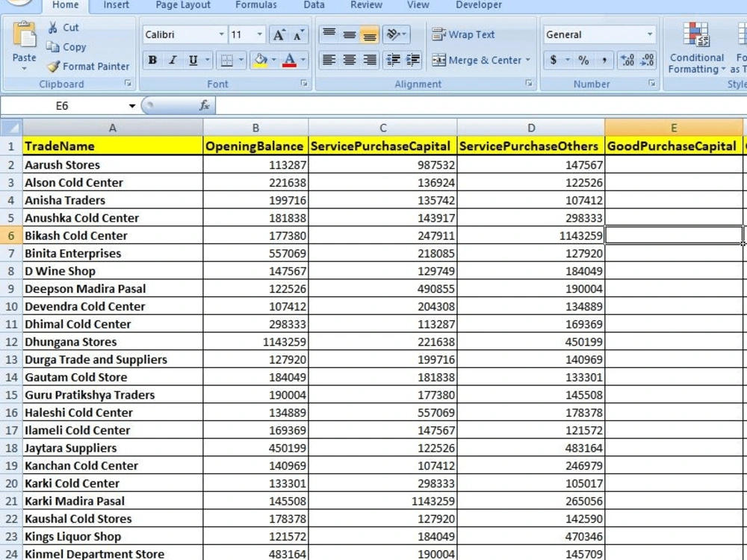Screen dimensions: 747x560
Task: Open Conditional Formatting menu
Action: [x=696, y=48]
